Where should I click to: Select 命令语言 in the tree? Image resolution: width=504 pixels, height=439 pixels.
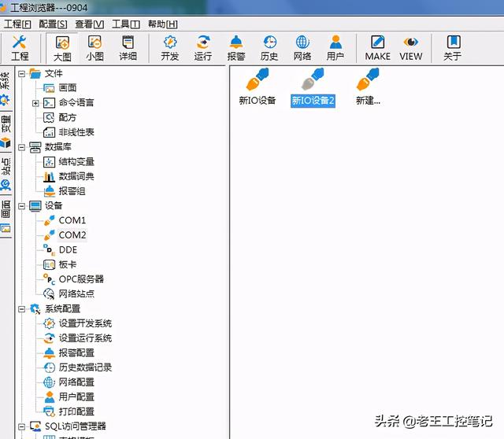pos(76,103)
